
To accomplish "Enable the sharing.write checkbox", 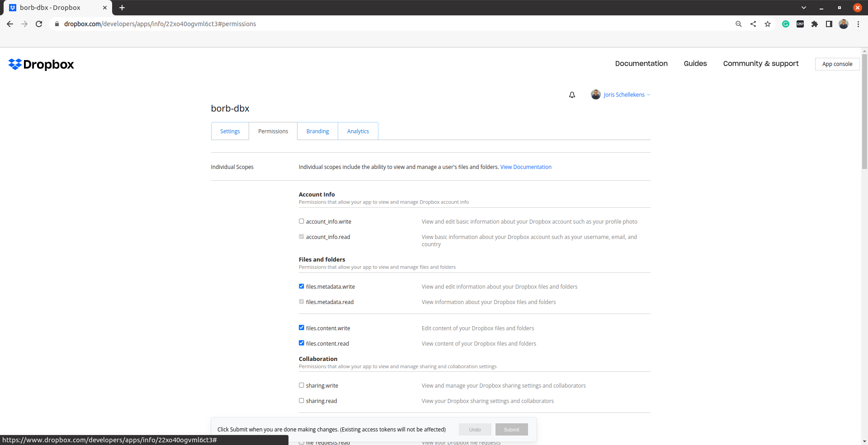I will click(x=302, y=385).
